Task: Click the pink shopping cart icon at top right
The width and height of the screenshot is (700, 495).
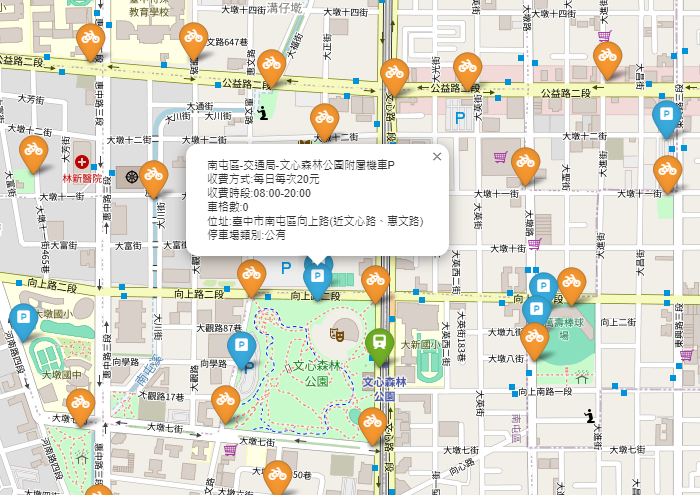Action: click(604, 36)
